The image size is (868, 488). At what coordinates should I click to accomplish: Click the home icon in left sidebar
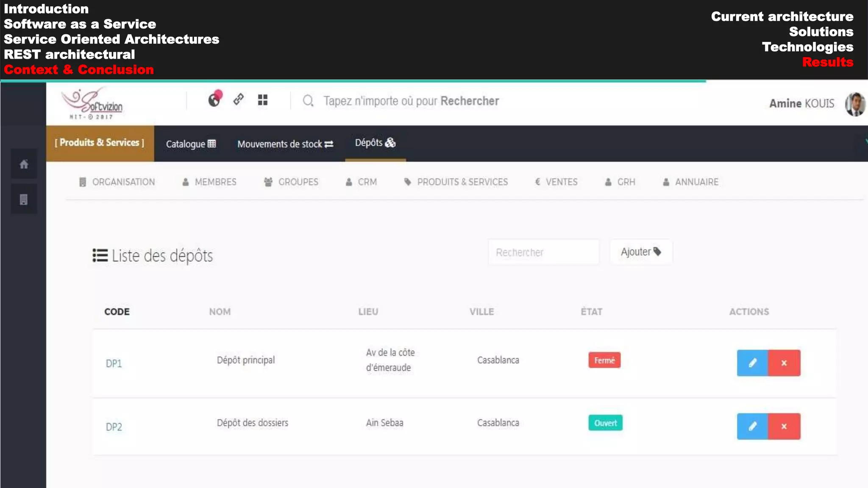coord(24,164)
